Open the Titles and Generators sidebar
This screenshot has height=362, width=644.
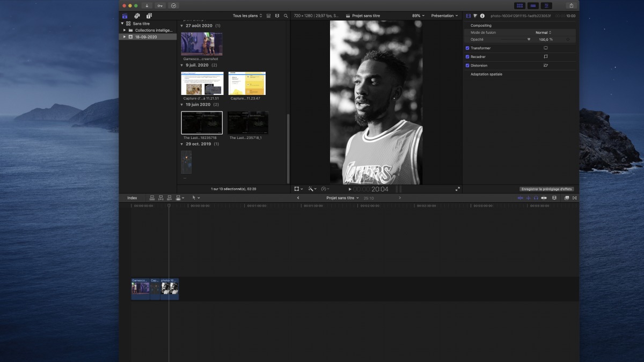149,16
